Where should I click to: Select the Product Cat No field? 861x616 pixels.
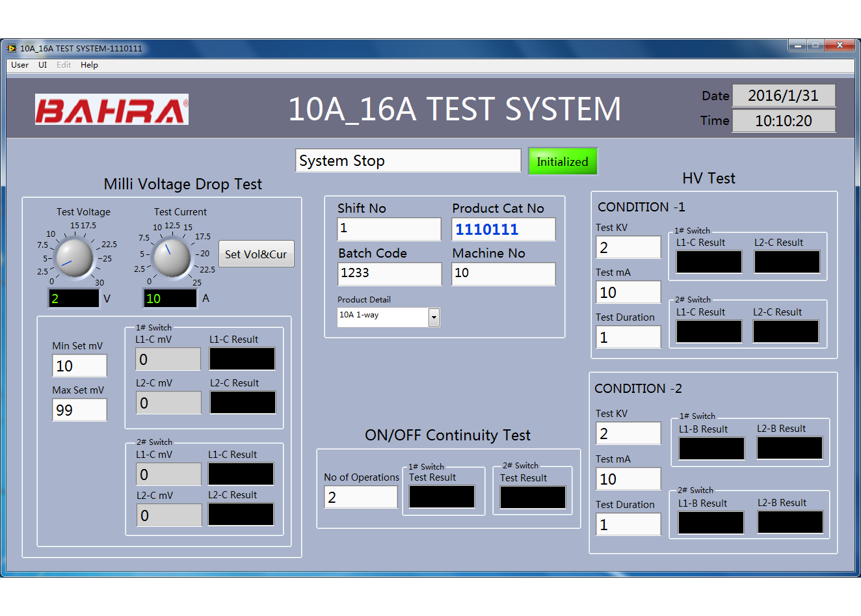click(x=503, y=229)
